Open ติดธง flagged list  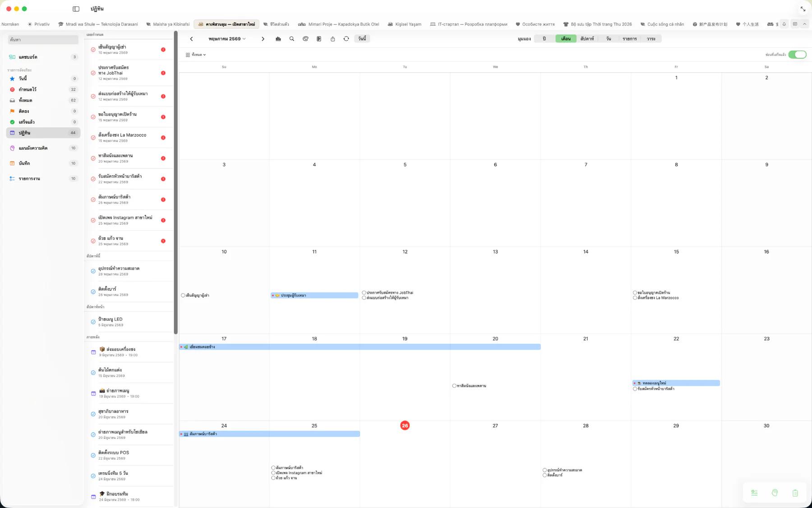coord(43,111)
